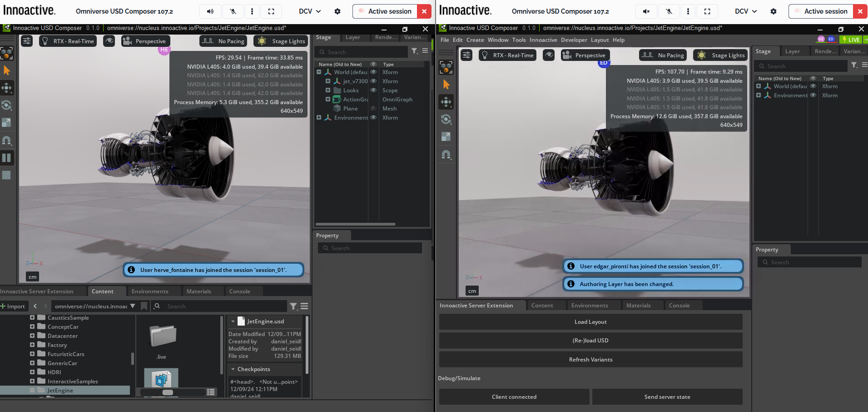This screenshot has height=412, width=868.
Task: Open viewport settings sliders icon in right session
Action: point(466,55)
